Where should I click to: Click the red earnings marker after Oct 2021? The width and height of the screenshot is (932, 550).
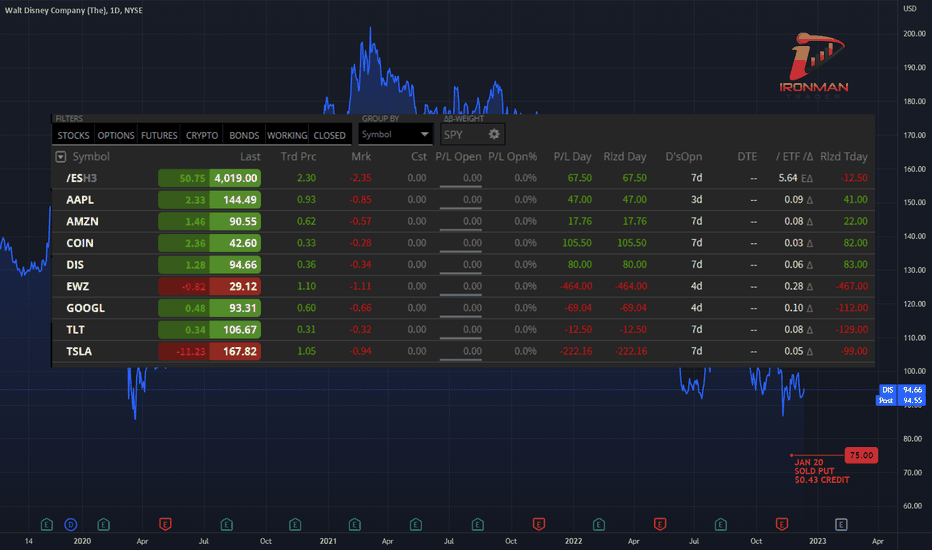click(539, 524)
